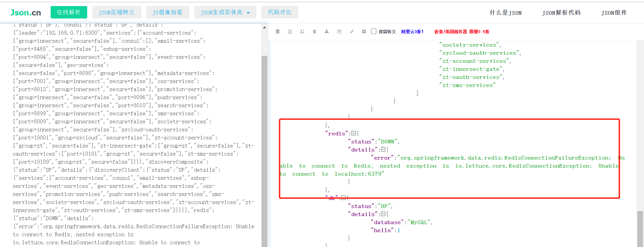This screenshot has height=247, width=644.
Task: Click the "error" key in redis details
Action: click(382, 158)
